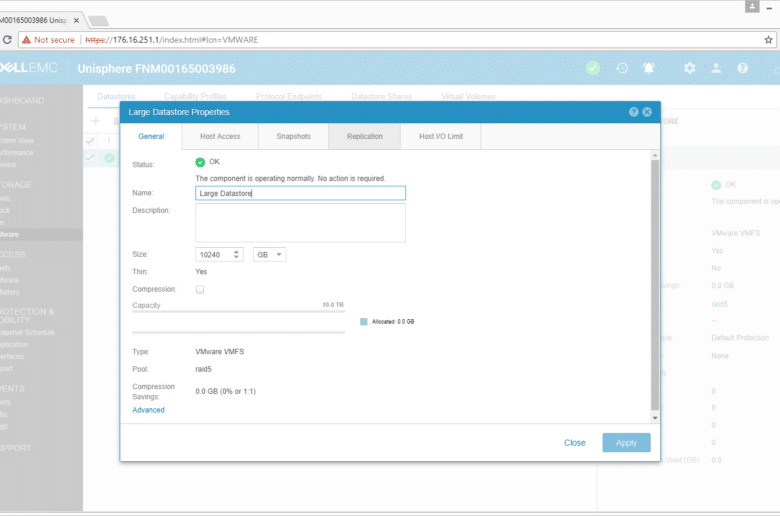Open the Virtual Volumes tab
780x516 pixels.
tap(468, 97)
